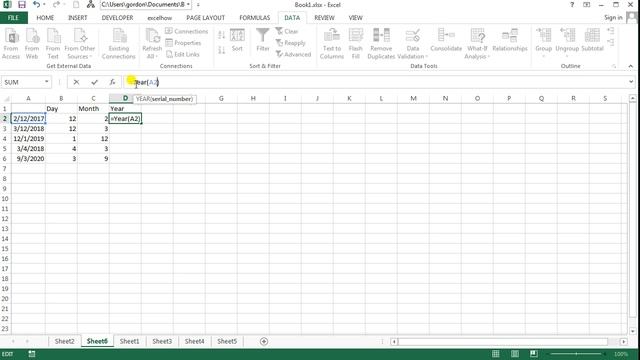Open the FILE tab
This screenshot has width=640, height=360.
pos(13,18)
